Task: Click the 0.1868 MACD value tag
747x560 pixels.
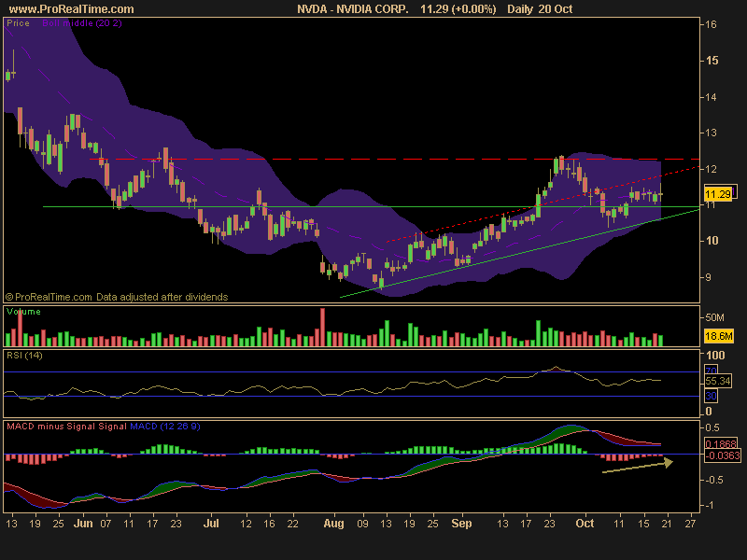Action: pyautogui.click(x=720, y=444)
